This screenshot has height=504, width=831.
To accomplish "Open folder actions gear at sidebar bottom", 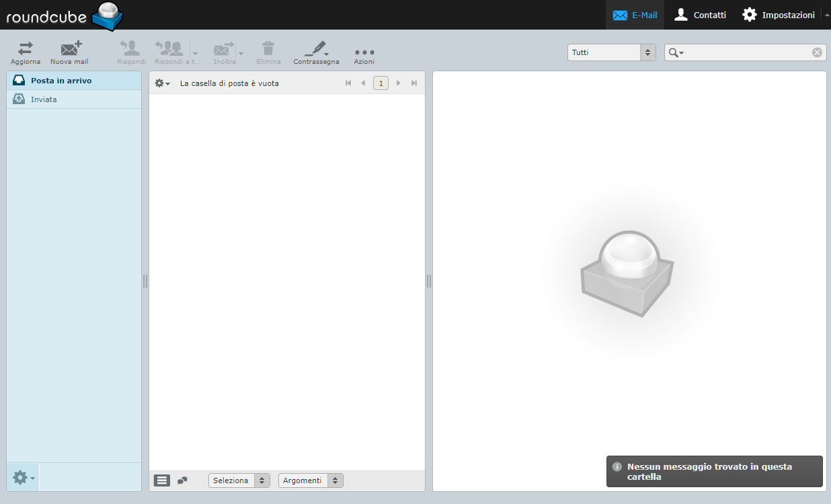I will tap(23, 477).
